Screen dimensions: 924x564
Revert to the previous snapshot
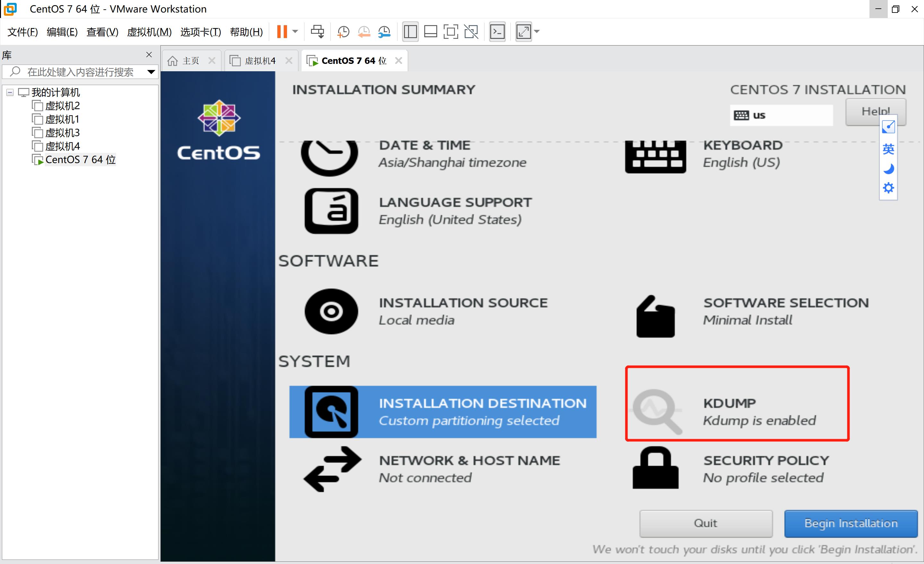point(364,31)
